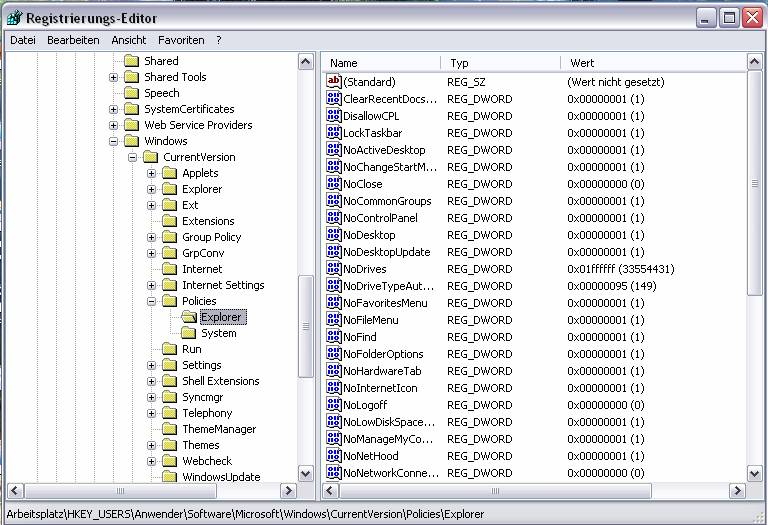
Task: Click the DWORD icon beside NoDesktop
Action: [x=334, y=234]
